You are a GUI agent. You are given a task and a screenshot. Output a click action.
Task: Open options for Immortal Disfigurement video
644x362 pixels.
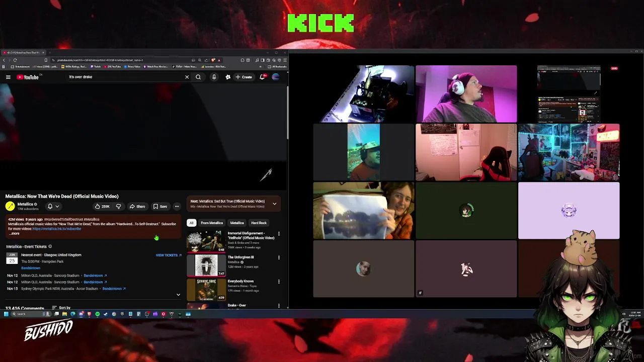pos(279,234)
